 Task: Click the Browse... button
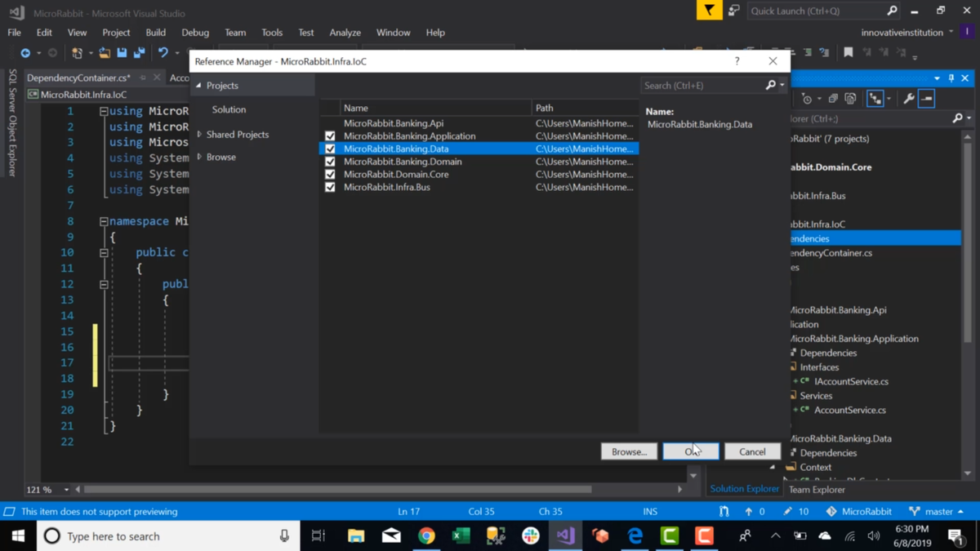point(629,451)
